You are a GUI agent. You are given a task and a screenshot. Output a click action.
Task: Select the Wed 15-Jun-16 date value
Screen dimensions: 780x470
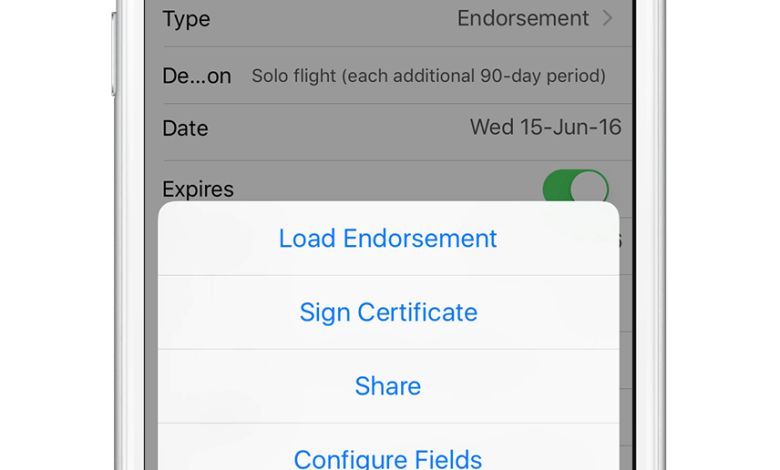tap(546, 127)
